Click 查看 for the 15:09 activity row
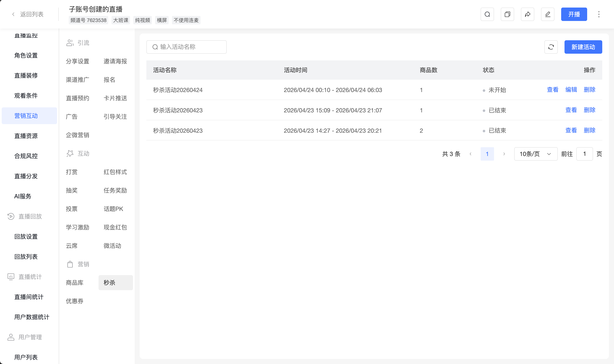This screenshot has width=614, height=364. coord(571,110)
